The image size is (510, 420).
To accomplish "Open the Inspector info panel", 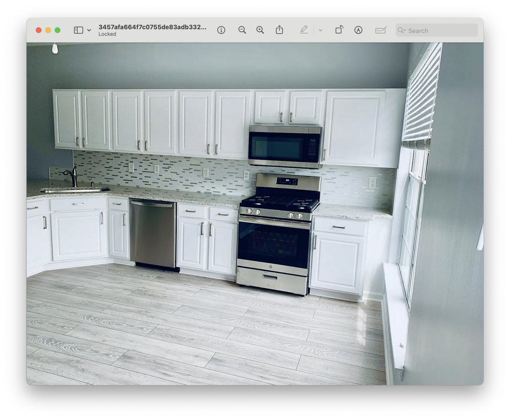I will (221, 30).
